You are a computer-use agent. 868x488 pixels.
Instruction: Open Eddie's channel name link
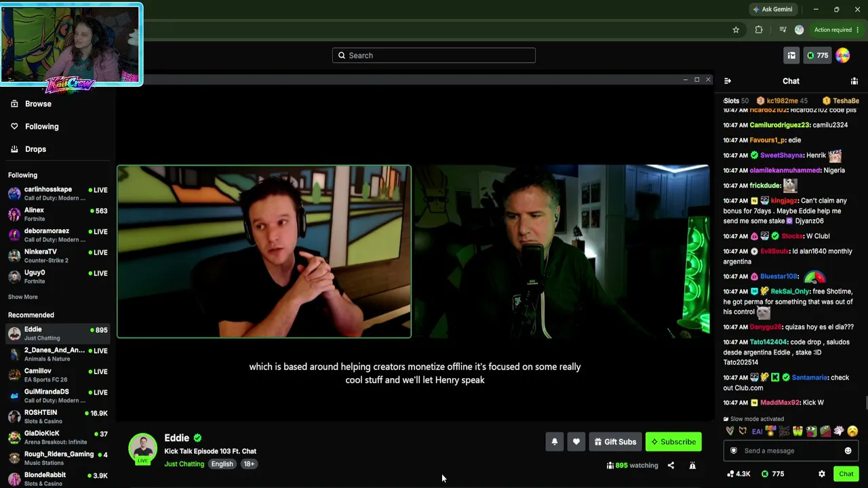pos(176,438)
